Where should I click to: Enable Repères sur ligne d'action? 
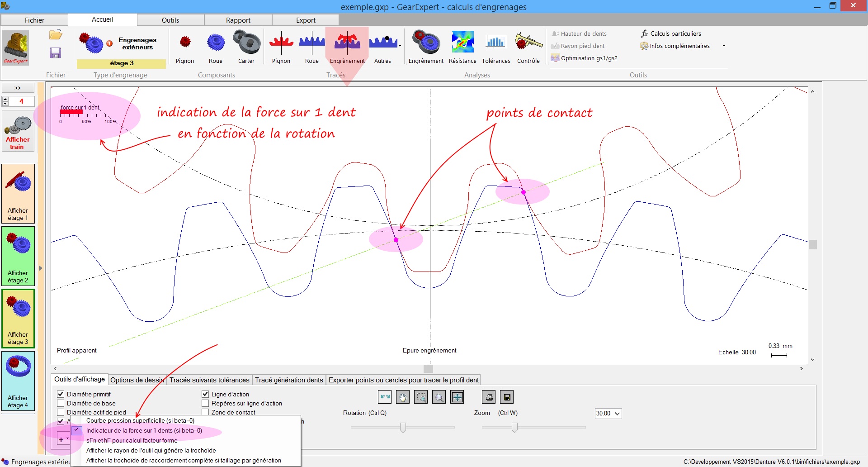click(x=205, y=403)
